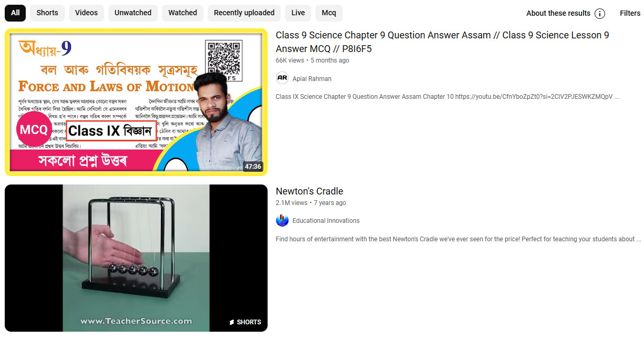Click the Apial Rahman channel avatar
This screenshot has width=644, height=338.
point(282,78)
